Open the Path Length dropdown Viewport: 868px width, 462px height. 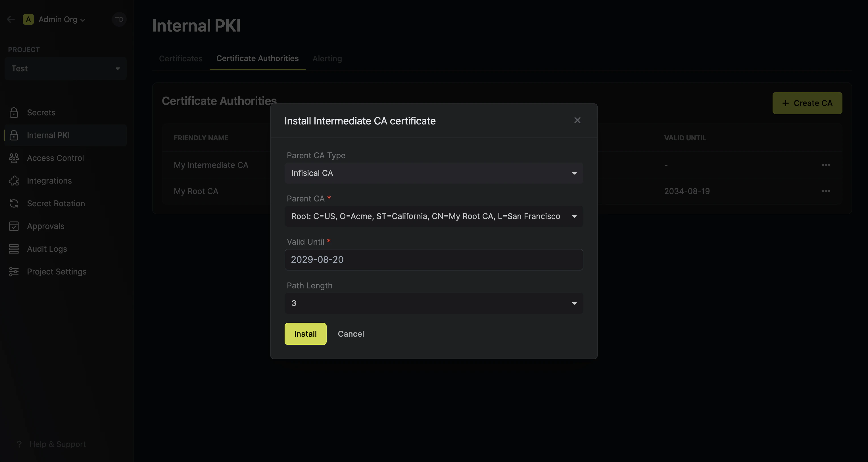[434, 303]
